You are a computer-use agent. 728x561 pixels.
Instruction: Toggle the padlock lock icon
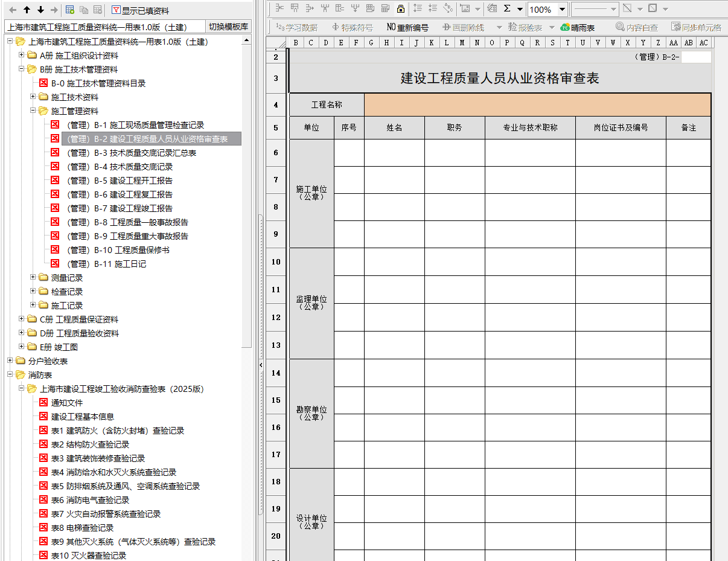400,9
